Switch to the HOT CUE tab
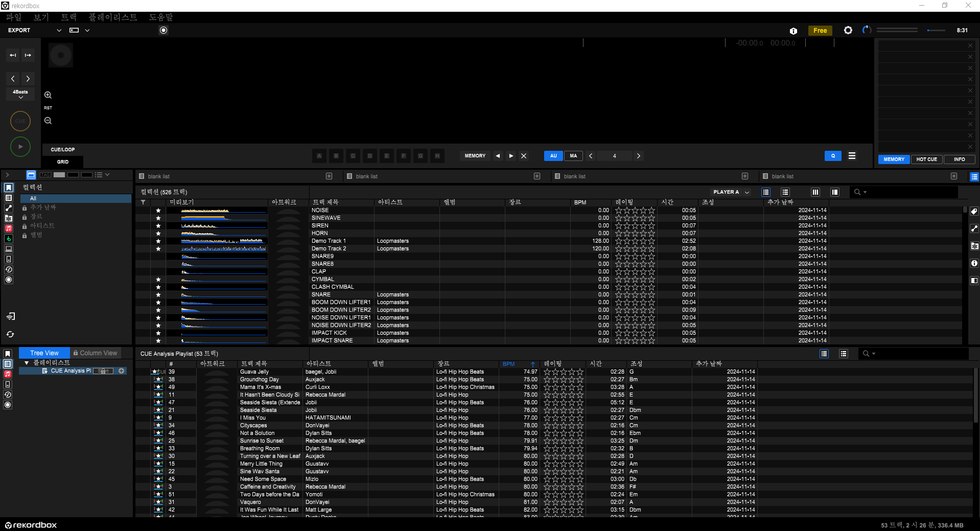This screenshot has width=980, height=531. point(926,159)
